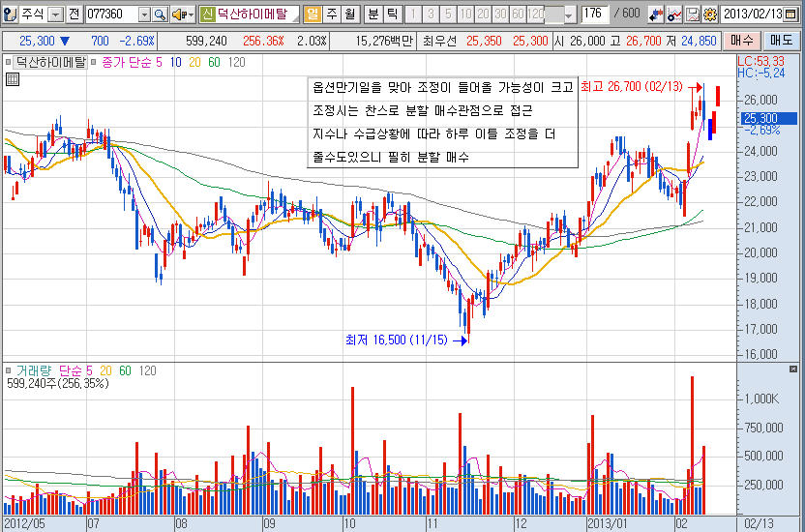The width and height of the screenshot is (805, 532).
Task: Click the 256.36% volume ratio
Action: [x=263, y=41]
